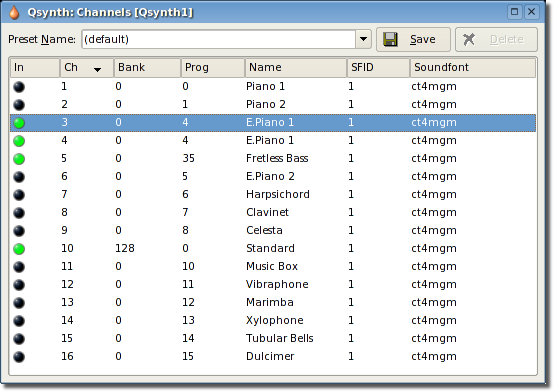Sort by the Name column header
This screenshot has height=392, width=554.
coord(296,68)
